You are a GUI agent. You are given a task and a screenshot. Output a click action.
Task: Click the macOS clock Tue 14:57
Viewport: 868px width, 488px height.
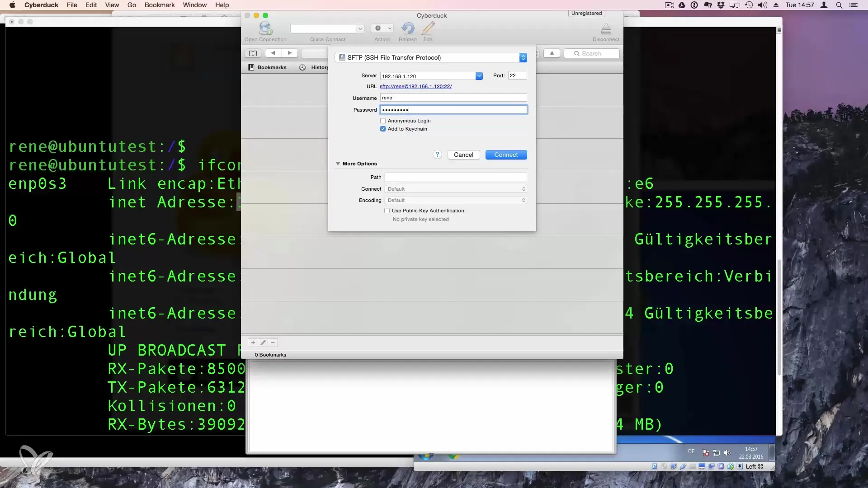(799, 5)
